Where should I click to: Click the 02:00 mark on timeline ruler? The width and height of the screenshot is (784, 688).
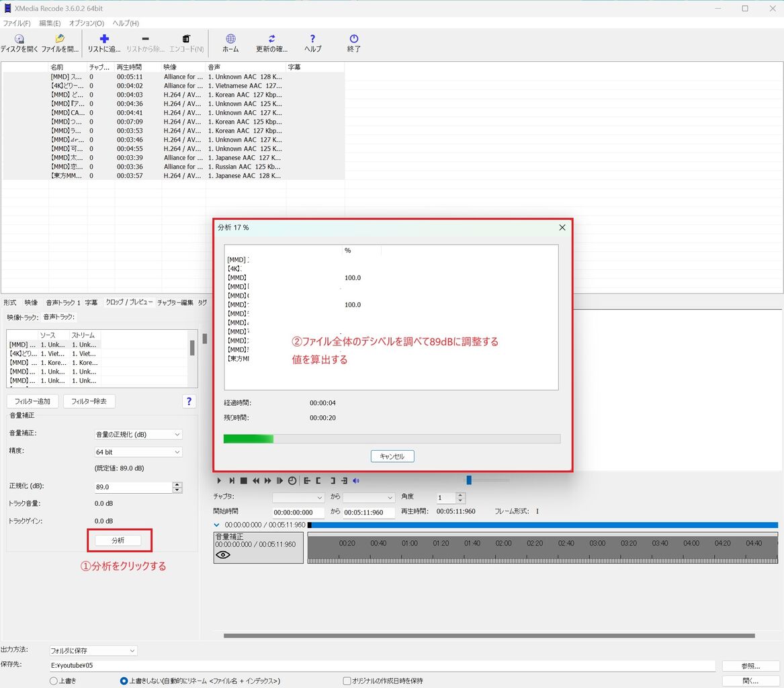503,543
